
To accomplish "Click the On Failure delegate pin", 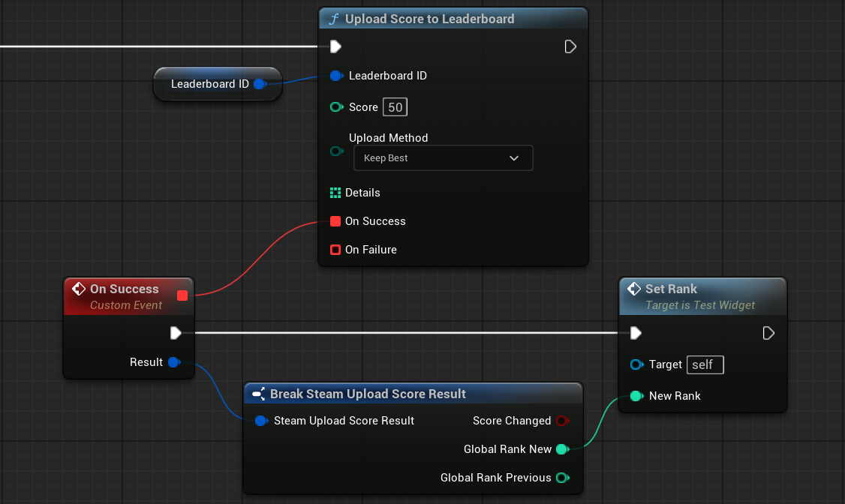I will 335,250.
